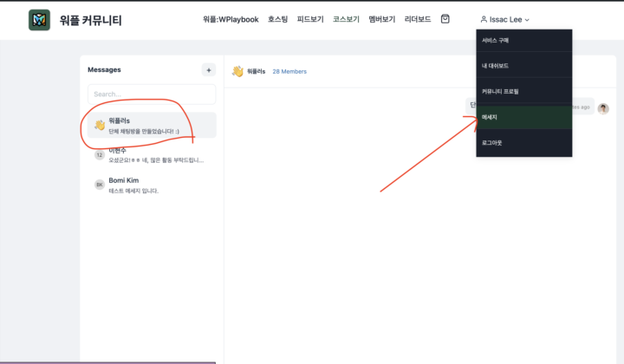
Task: Open 코스보기 nav item
Action: (346, 19)
